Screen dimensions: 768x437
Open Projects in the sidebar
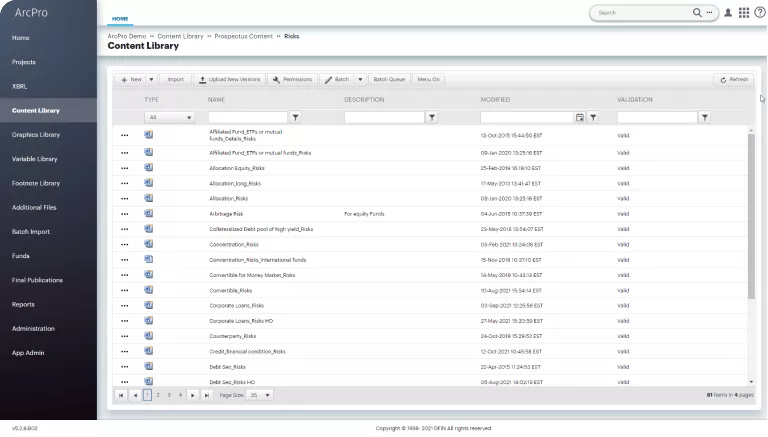[24, 62]
